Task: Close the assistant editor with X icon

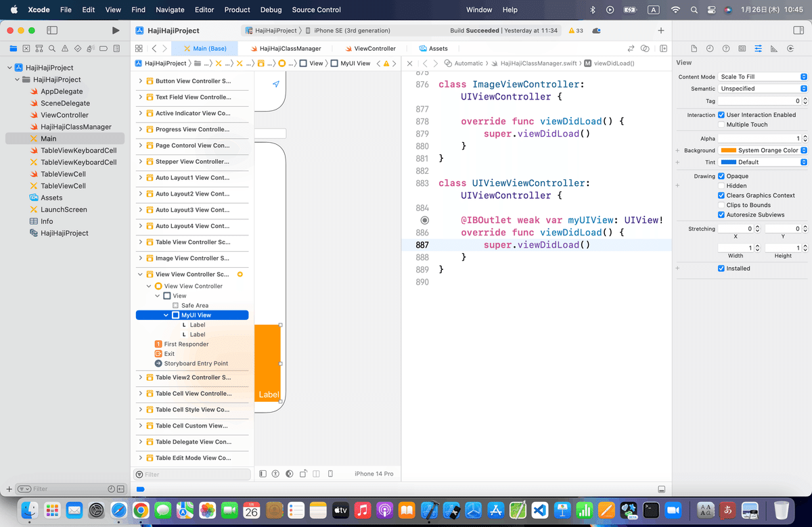Action: [409, 63]
